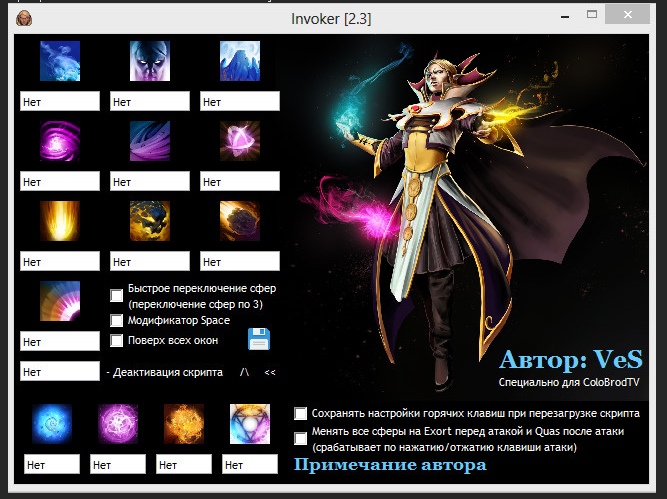Viewport: 667px width, 499px height.
Task: Save settings with the floppy disk icon
Action: tap(259, 339)
